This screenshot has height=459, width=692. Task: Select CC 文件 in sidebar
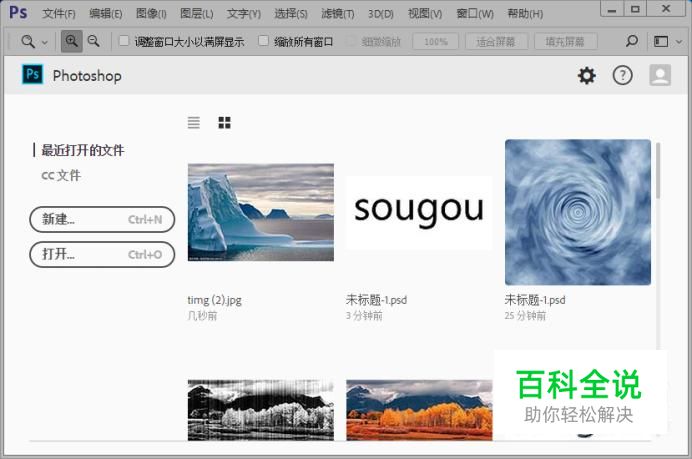pyautogui.click(x=61, y=175)
